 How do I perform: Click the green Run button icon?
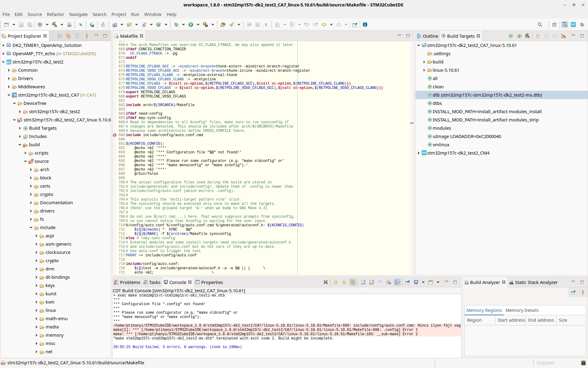[191, 25]
